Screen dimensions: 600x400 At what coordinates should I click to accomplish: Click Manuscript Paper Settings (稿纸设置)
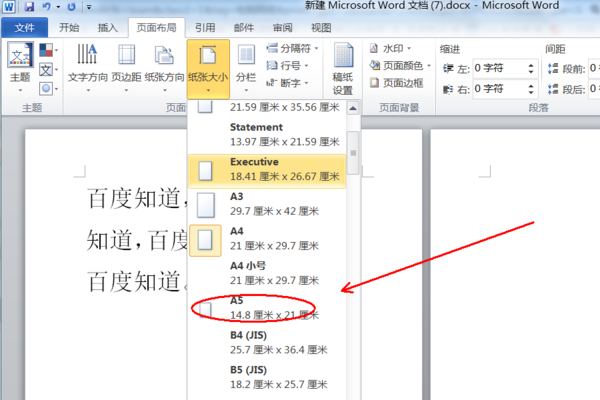coord(342,69)
